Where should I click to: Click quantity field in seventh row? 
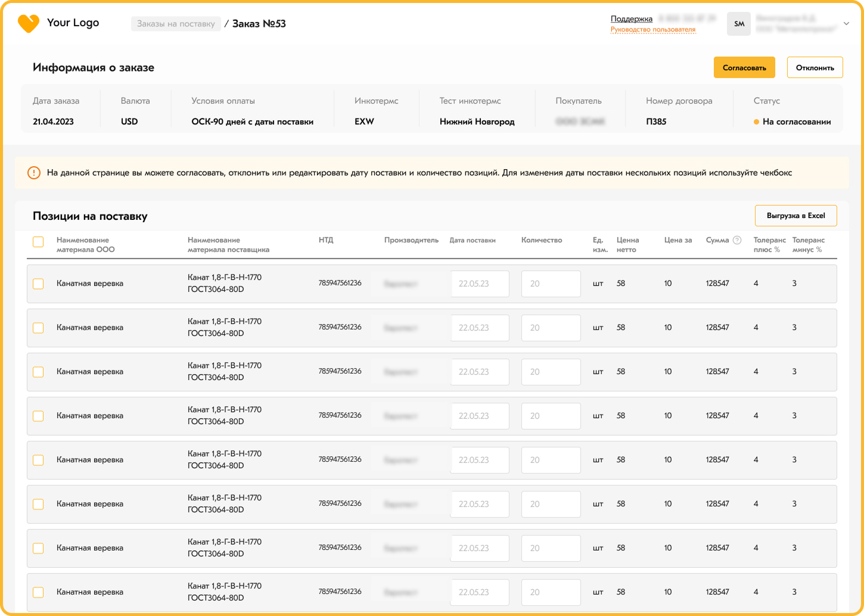(x=551, y=548)
